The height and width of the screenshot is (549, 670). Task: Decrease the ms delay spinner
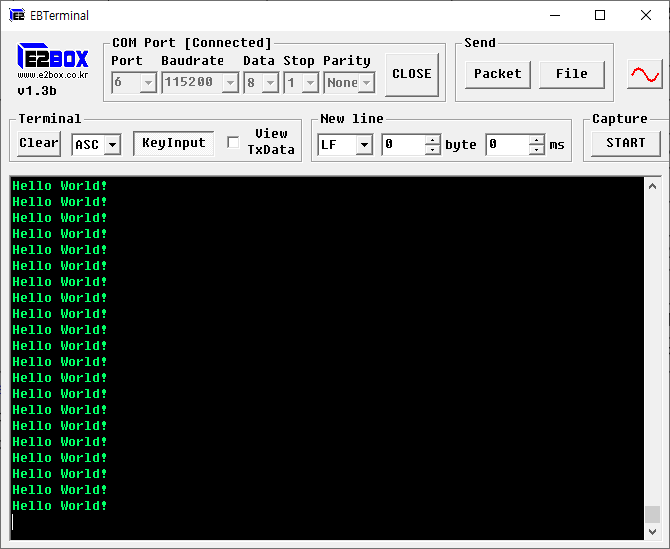[x=537, y=150]
